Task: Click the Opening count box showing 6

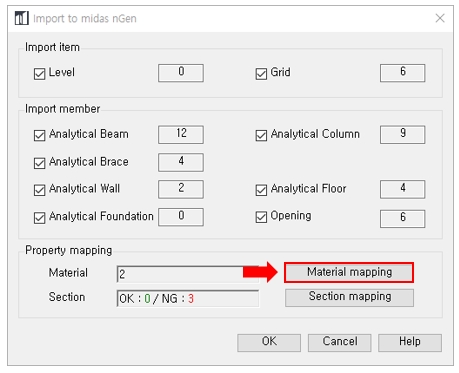Action: pos(402,218)
